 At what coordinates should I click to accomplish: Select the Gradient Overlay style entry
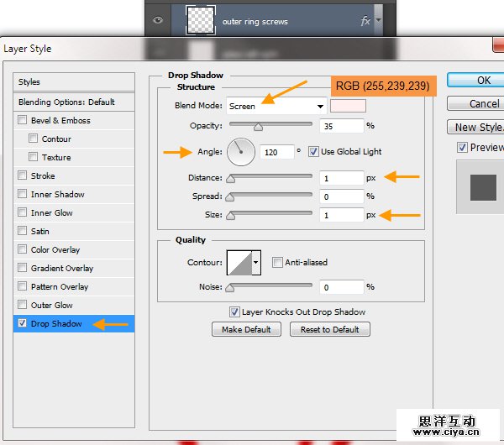tap(61, 268)
